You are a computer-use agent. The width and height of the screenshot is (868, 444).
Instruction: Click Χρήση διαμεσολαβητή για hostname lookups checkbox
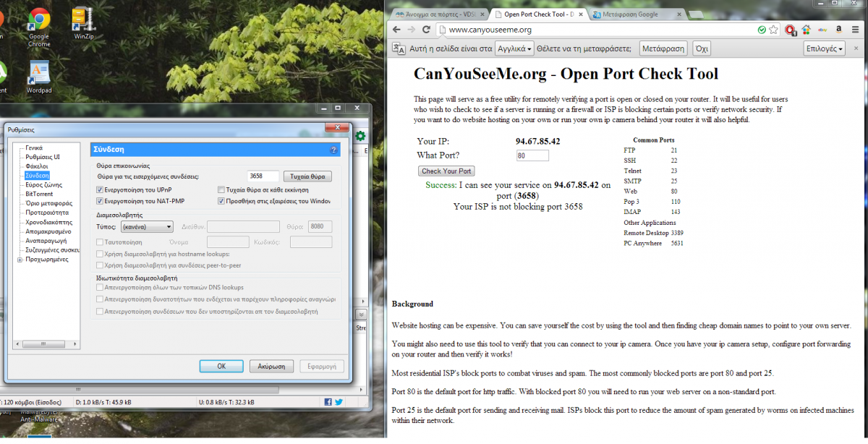click(x=100, y=254)
